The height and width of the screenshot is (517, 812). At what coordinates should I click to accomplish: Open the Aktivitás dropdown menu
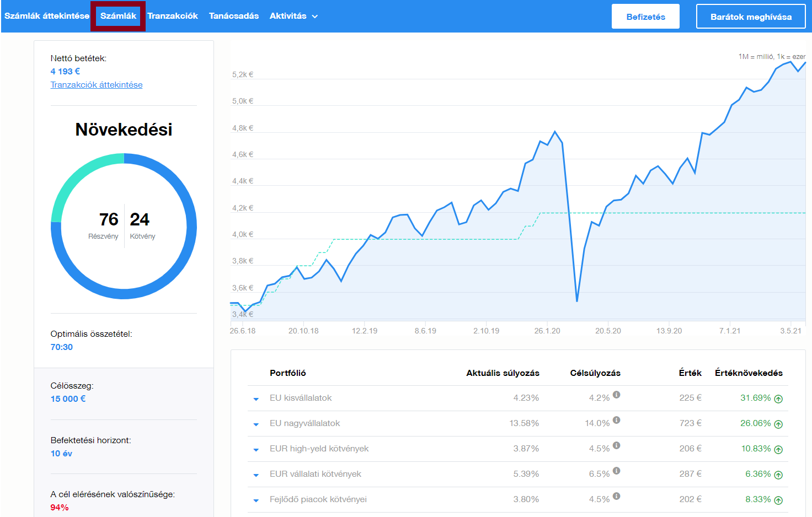tap(293, 16)
